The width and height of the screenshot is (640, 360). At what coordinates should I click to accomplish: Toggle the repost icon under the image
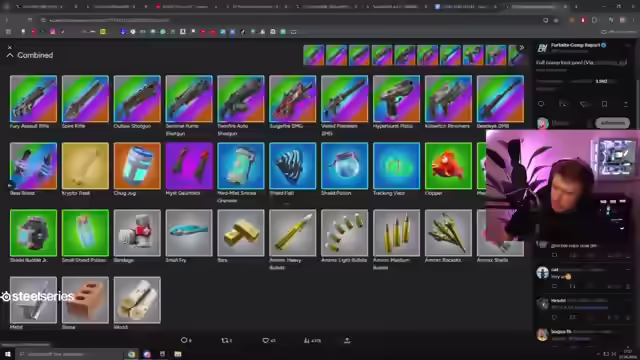click(225, 340)
